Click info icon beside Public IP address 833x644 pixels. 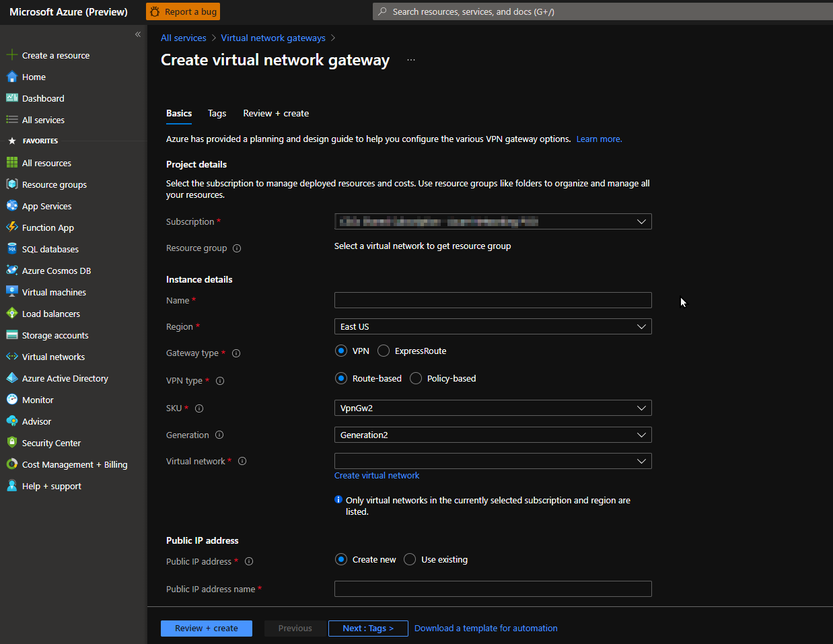click(249, 561)
